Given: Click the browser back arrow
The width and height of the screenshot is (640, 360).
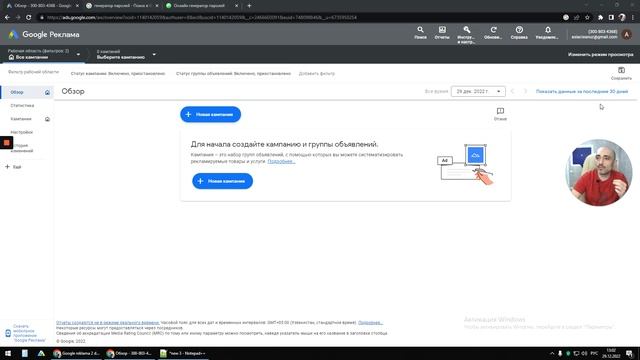Looking at the screenshot, I should (7, 18).
